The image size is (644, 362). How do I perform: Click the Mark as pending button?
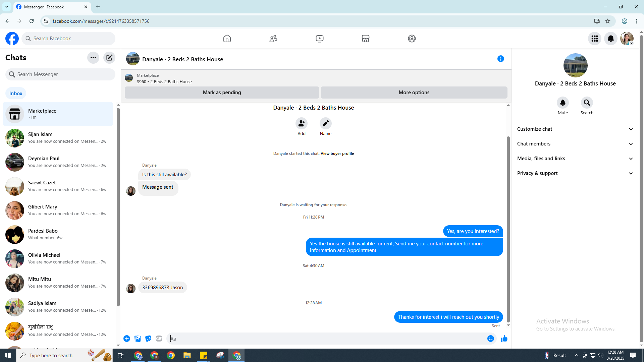[x=222, y=93]
